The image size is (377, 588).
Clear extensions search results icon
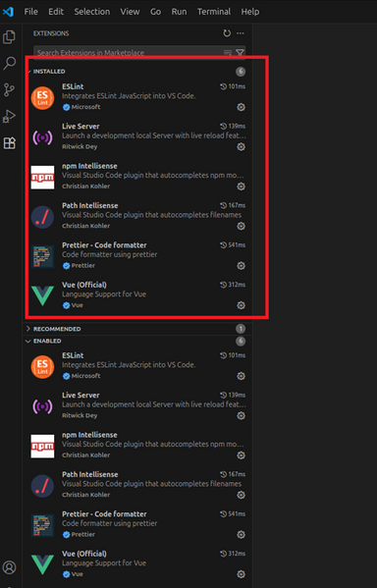pyautogui.click(x=228, y=52)
